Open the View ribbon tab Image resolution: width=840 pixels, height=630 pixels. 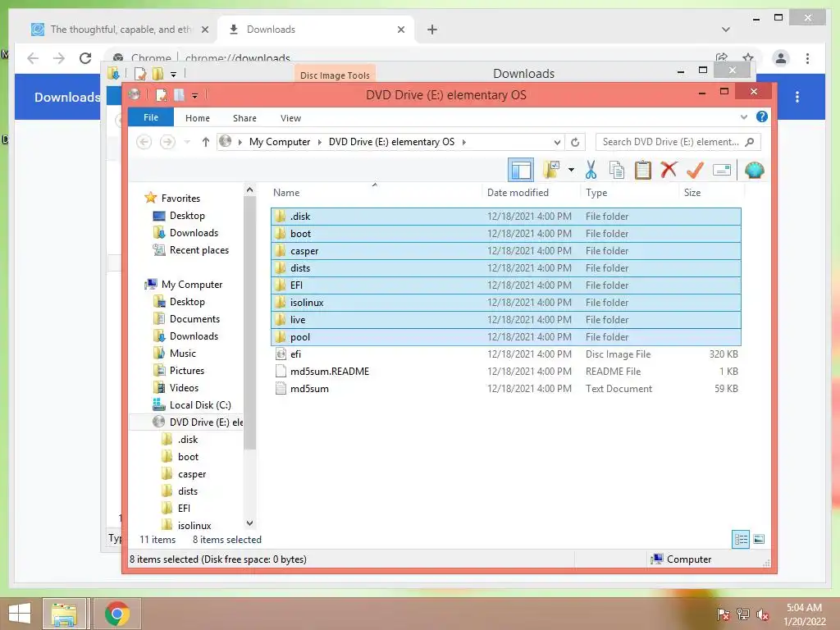[290, 118]
